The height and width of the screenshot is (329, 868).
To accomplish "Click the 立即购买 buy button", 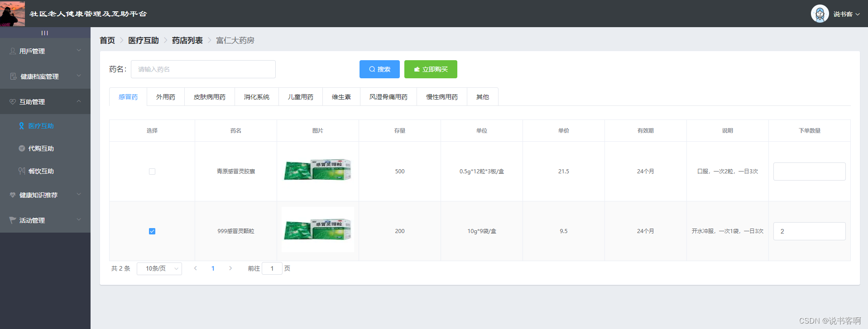I will pyautogui.click(x=431, y=69).
